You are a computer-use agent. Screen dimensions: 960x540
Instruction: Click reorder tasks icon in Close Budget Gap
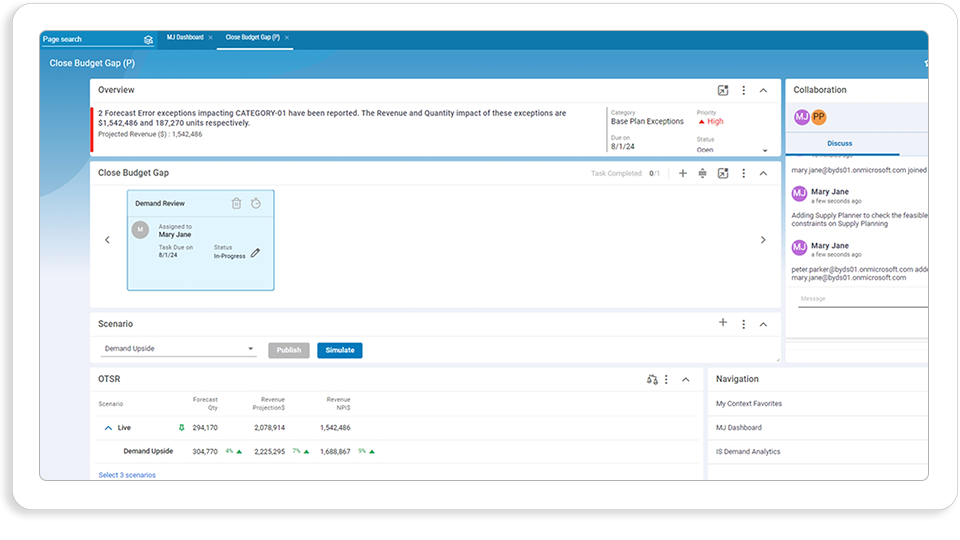click(702, 173)
